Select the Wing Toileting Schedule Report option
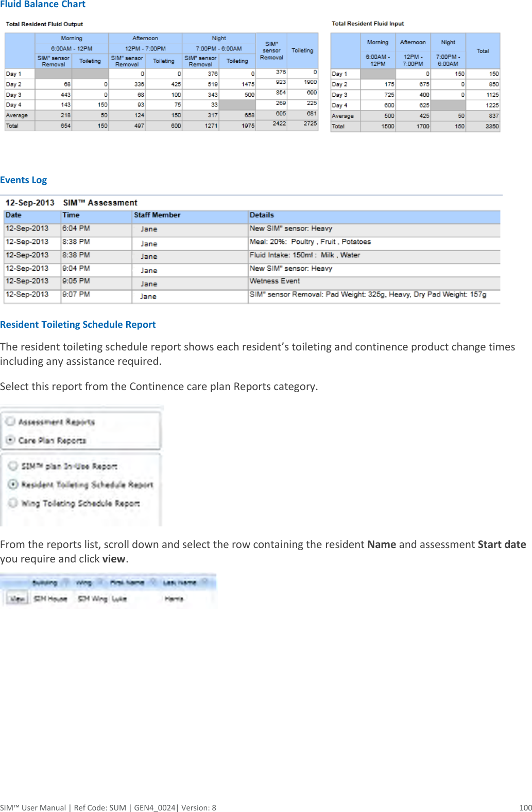Screen dimensions: 532x812 [x=13, y=503]
